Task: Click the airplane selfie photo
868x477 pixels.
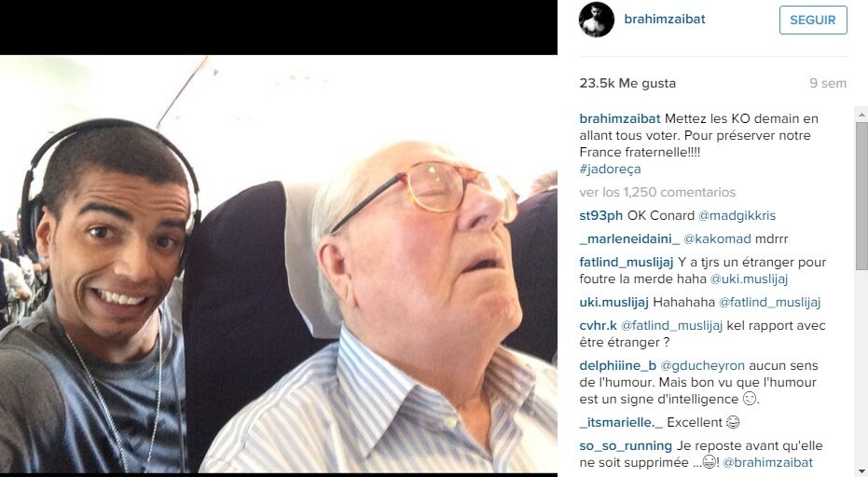Action: (x=279, y=264)
